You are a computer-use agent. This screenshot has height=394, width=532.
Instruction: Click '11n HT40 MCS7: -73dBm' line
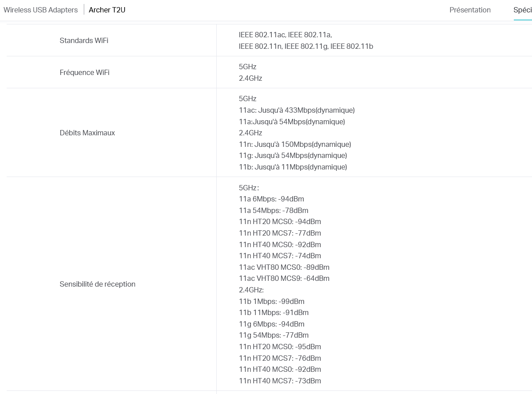point(280,381)
